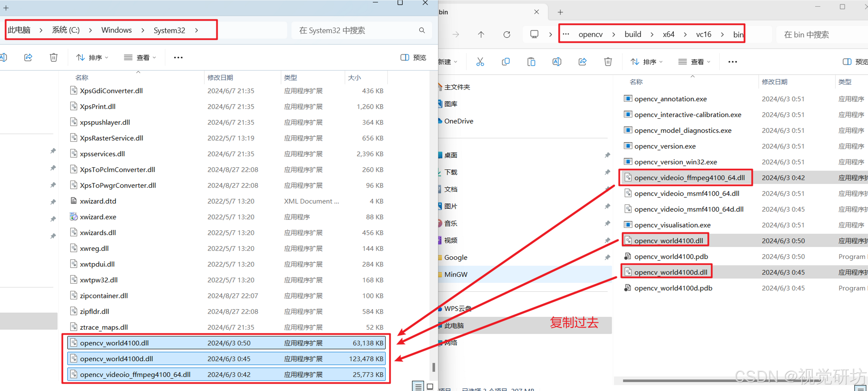Screen dimensions: 868x391
Task: Click Share icon in bin toolbar
Action: [x=582, y=62]
